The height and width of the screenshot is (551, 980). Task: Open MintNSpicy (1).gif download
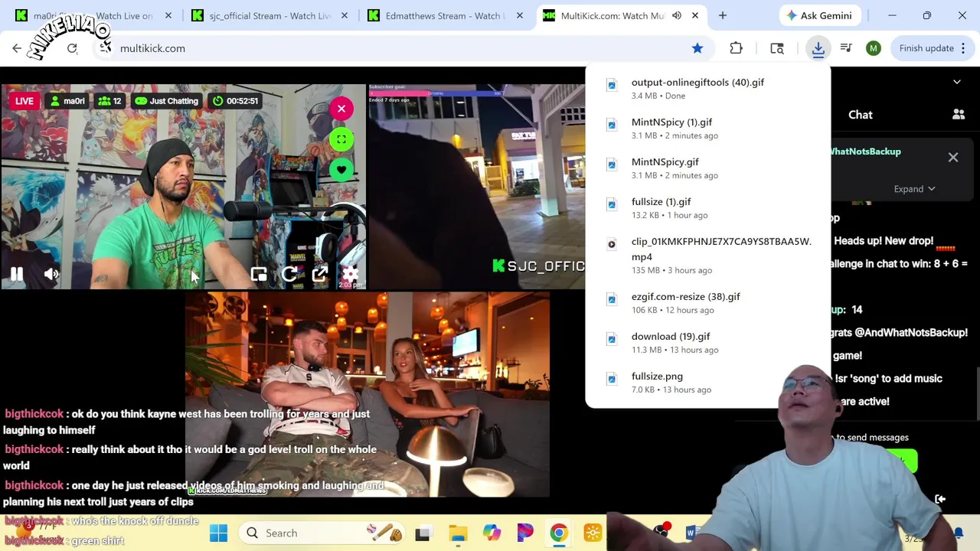[x=707, y=129]
